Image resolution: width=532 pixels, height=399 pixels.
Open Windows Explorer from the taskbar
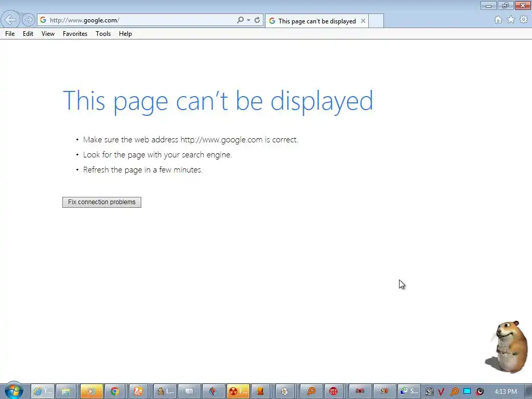[66, 391]
